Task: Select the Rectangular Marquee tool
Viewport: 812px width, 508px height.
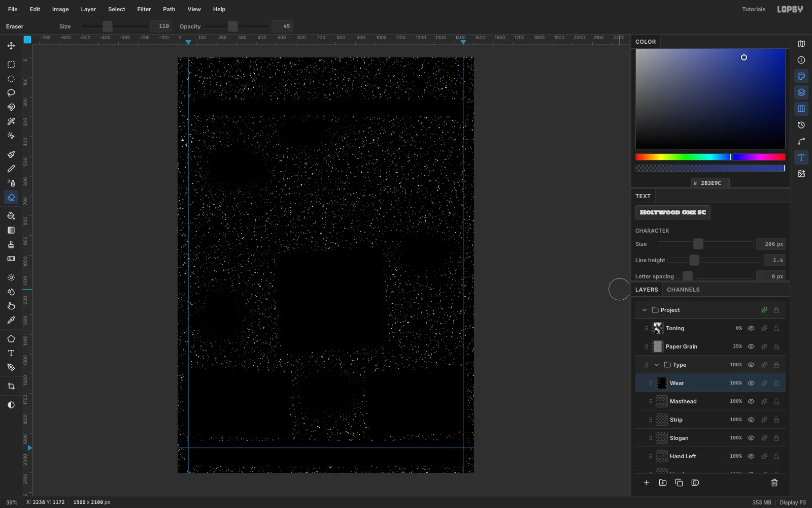Action: [11, 65]
